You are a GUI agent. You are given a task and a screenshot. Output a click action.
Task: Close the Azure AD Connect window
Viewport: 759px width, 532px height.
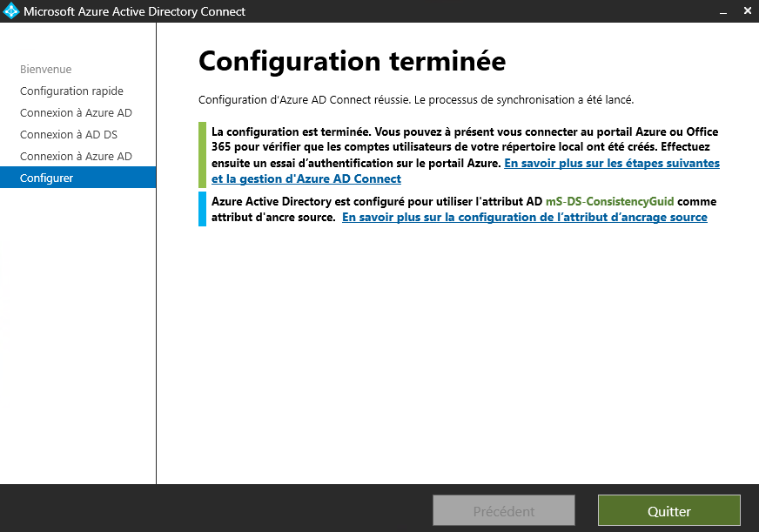748,10
